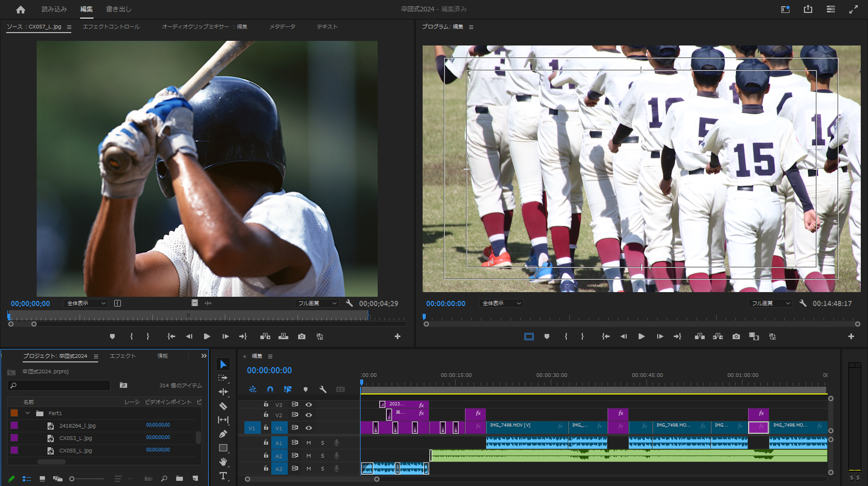This screenshot has width=868, height=486.
Task: Open Find icon in Project panel
Action: coord(164,479)
